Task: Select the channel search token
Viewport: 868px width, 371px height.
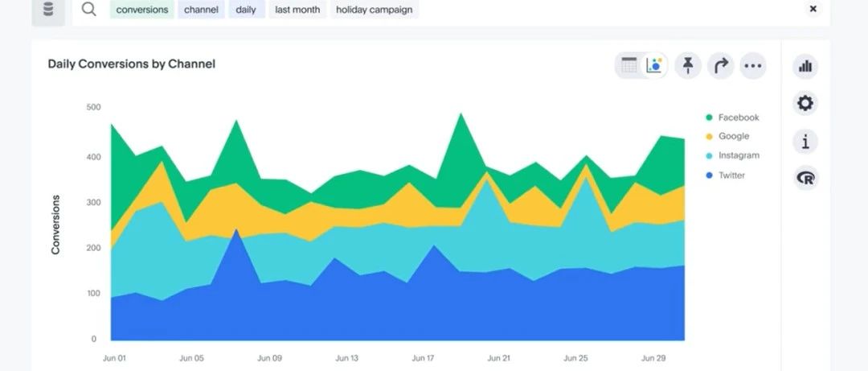Action: point(201,10)
